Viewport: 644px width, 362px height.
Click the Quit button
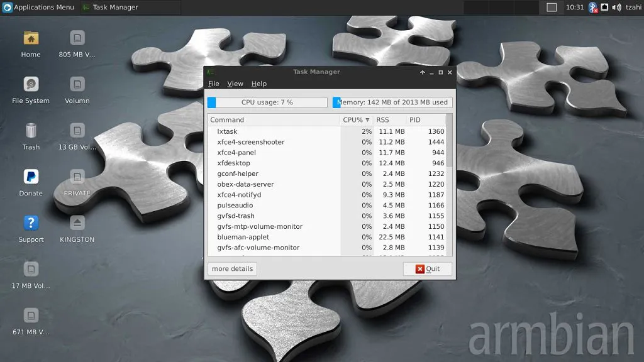tap(428, 269)
